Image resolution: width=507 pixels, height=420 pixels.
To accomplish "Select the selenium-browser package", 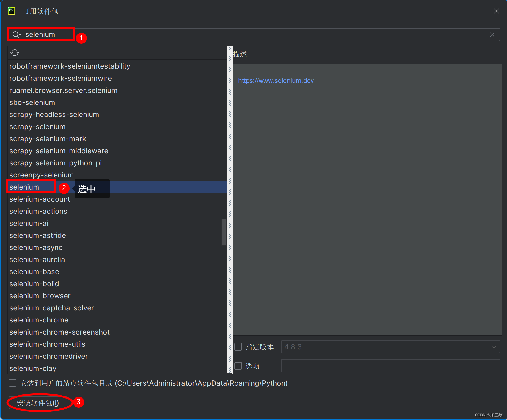I will tap(117, 296).
